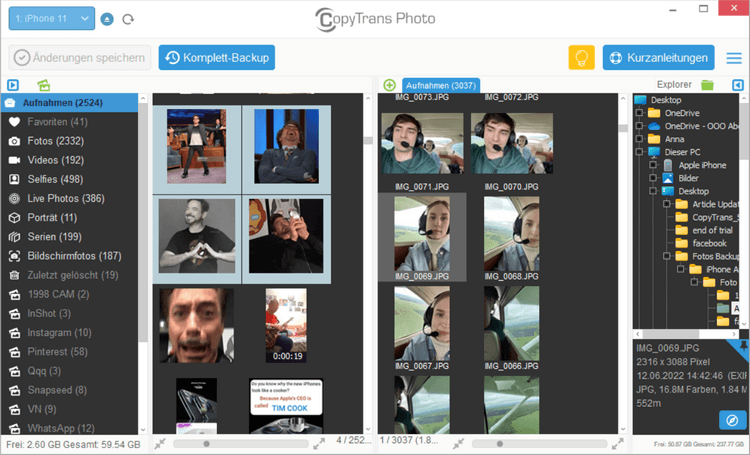Collapse Fotos Backup folder node
This screenshot has width=750, height=455.
tap(667, 256)
